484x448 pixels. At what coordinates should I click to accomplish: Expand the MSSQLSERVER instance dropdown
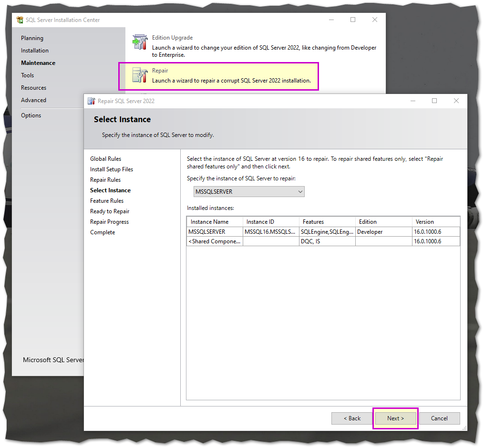(x=249, y=192)
